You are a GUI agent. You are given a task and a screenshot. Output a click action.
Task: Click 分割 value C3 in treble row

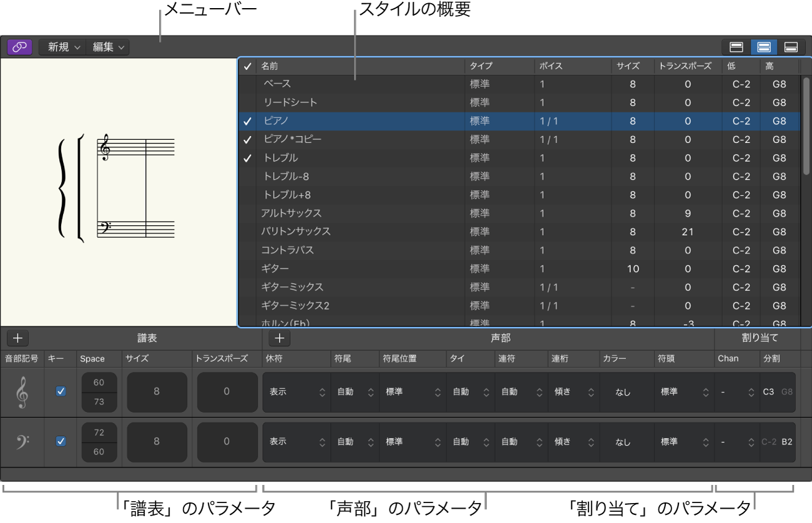coord(768,392)
